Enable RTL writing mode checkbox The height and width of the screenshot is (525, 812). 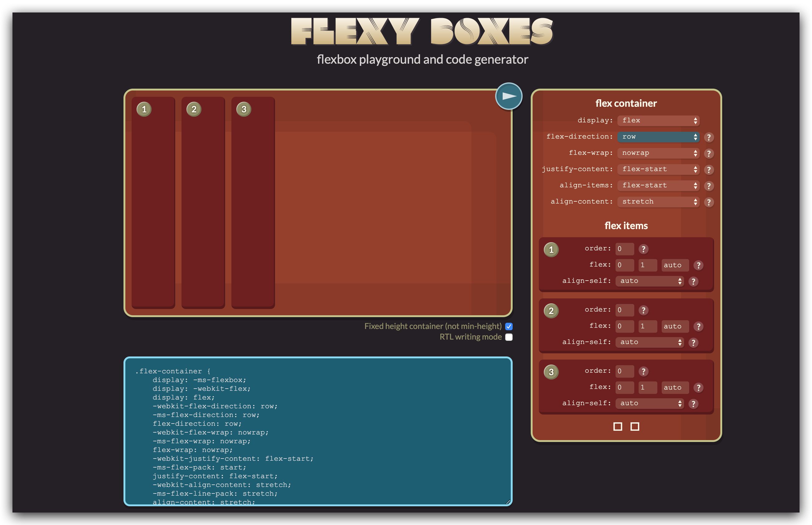[509, 337]
